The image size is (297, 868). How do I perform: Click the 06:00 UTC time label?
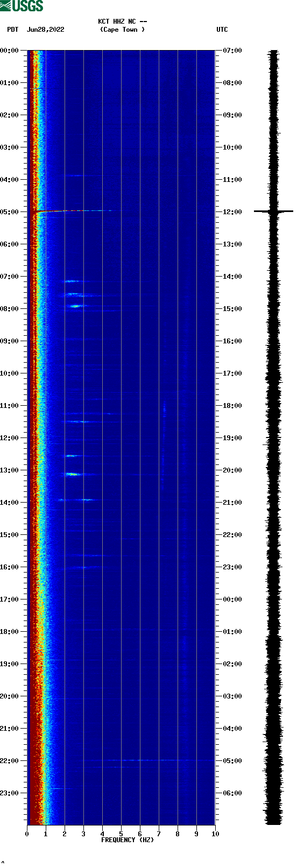click(232, 793)
